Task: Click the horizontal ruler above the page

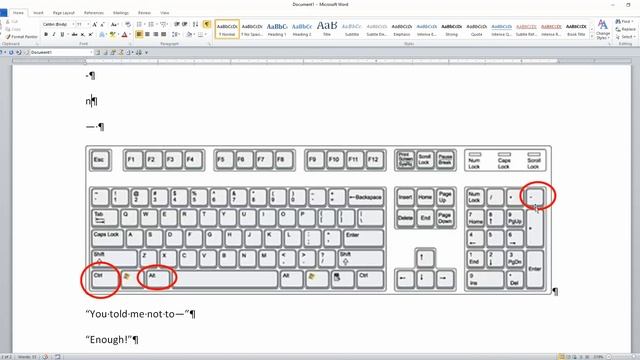Action: tap(321, 61)
